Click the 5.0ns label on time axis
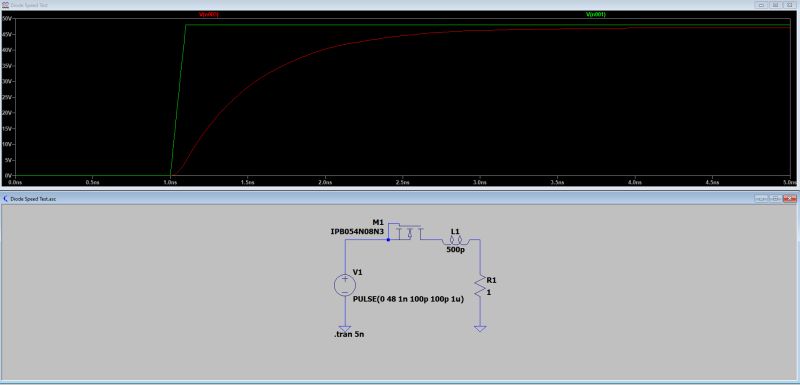This screenshot has width=800, height=385. [790, 182]
